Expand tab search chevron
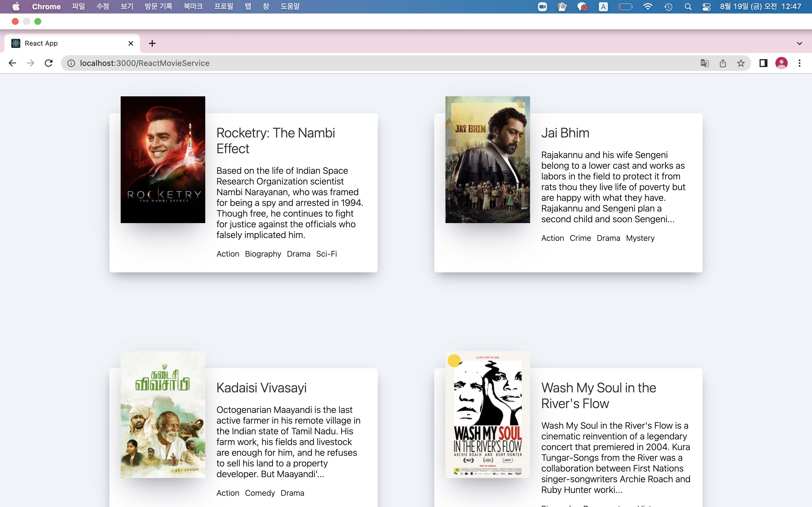This screenshot has height=507, width=812. (800, 43)
